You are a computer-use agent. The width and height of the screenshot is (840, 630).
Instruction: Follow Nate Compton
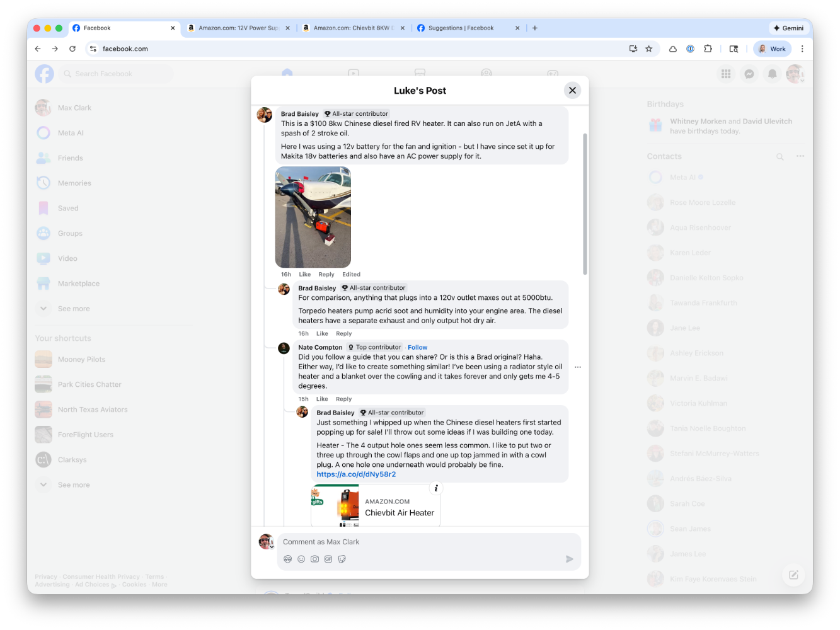[x=417, y=347]
